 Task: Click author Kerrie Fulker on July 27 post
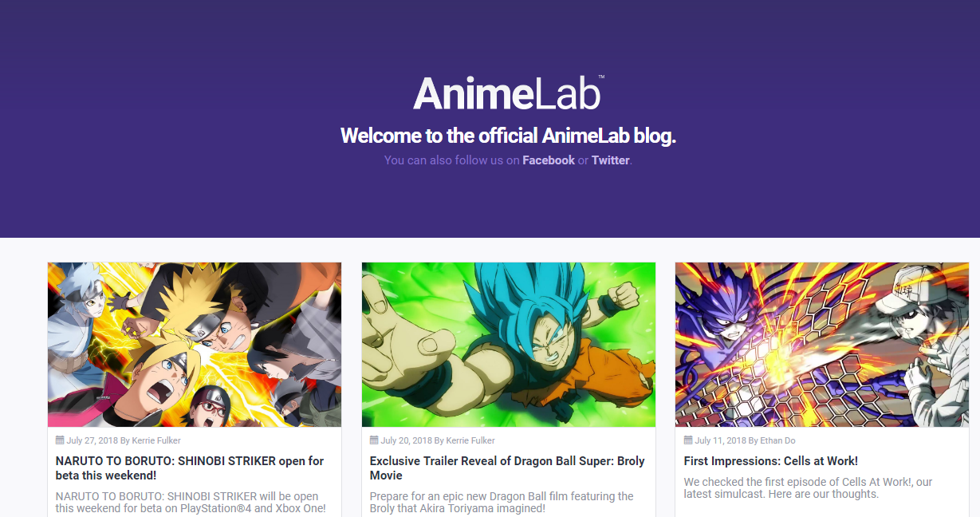(x=156, y=440)
